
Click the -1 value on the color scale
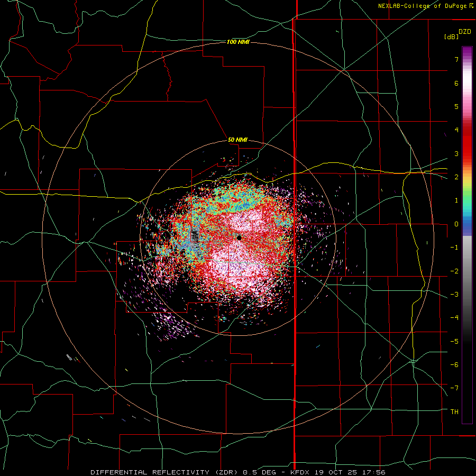tap(454, 248)
